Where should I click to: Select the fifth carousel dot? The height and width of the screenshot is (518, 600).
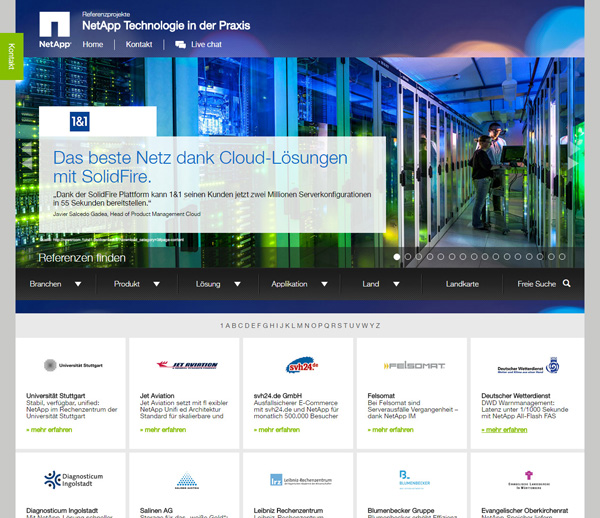(x=441, y=257)
